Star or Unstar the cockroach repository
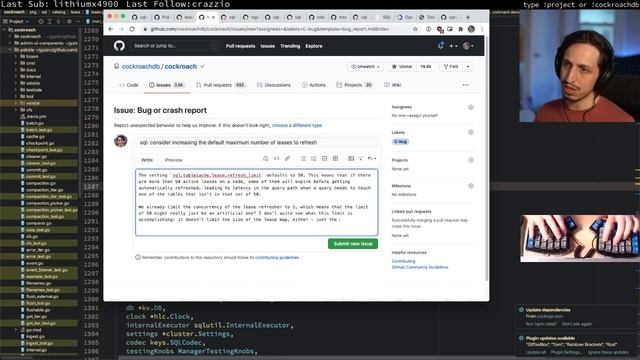Screen dimensions: 640x360 (x=402, y=67)
